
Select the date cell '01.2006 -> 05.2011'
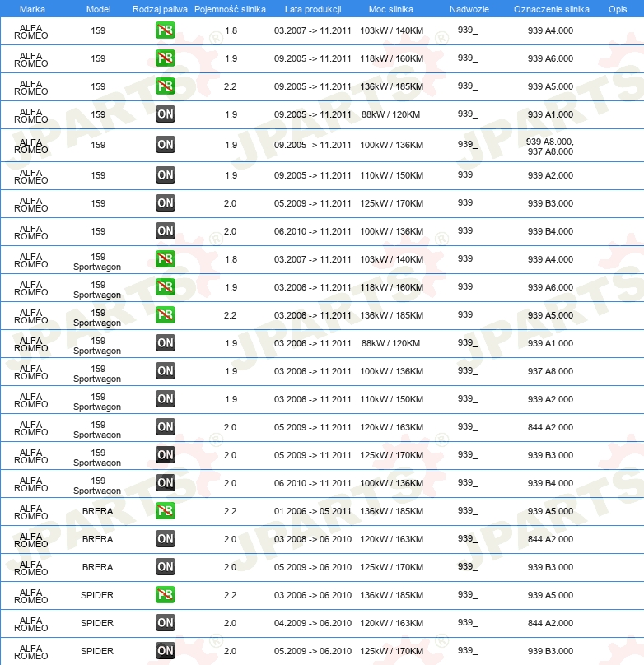click(313, 511)
